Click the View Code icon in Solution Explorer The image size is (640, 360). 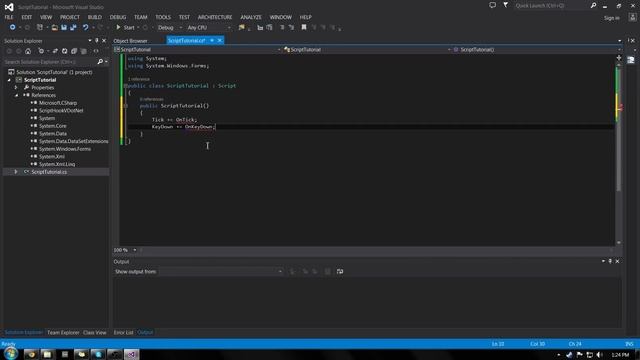pos(96,51)
